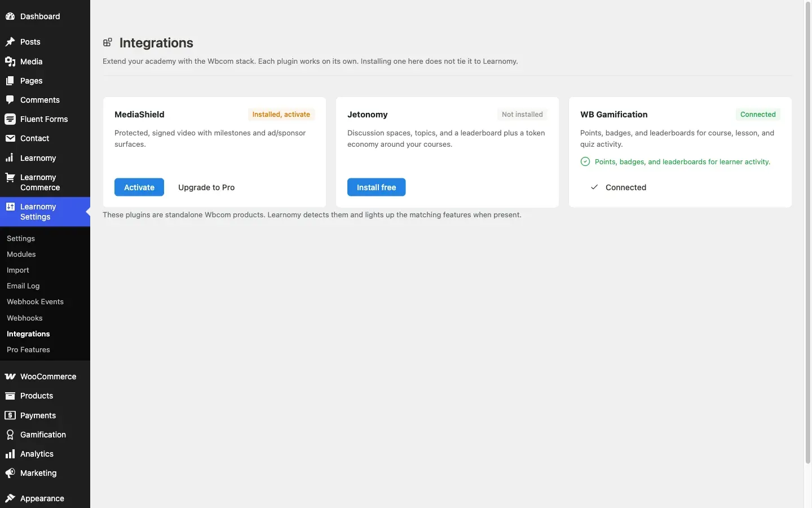Click Upgrade to Pro for MediaShield
This screenshot has height=508, width=812.
[x=206, y=187]
